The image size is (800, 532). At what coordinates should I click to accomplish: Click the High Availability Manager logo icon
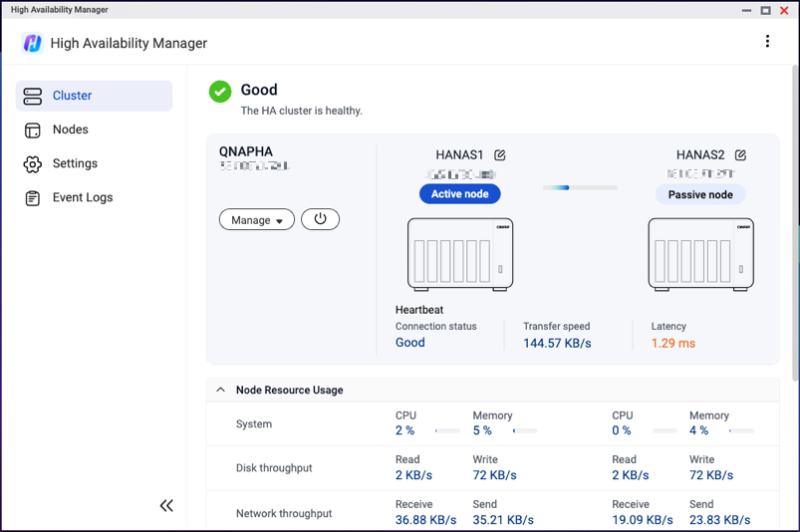pyautogui.click(x=32, y=44)
